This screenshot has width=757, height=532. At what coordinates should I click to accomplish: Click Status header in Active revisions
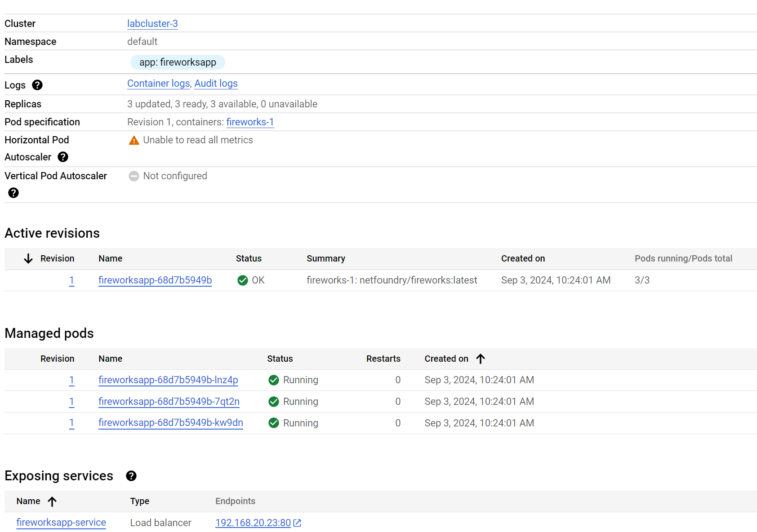pos(249,258)
